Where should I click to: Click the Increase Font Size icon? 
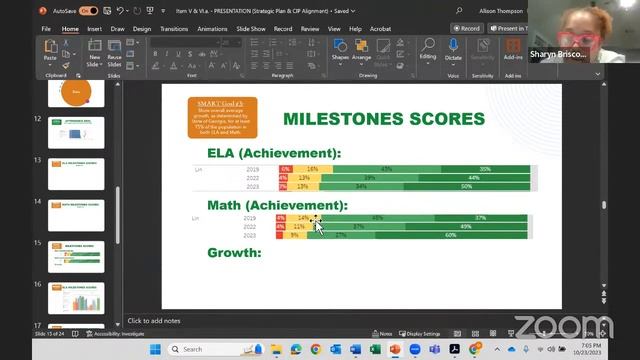click(x=211, y=66)
